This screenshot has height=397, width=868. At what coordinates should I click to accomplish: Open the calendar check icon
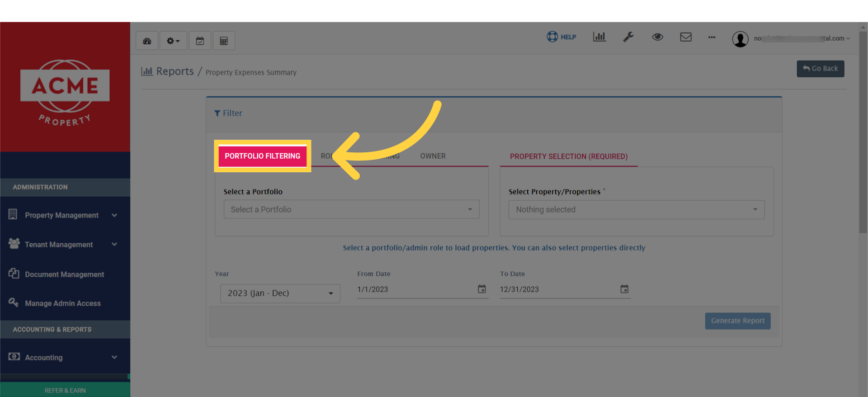coord(200,41)
